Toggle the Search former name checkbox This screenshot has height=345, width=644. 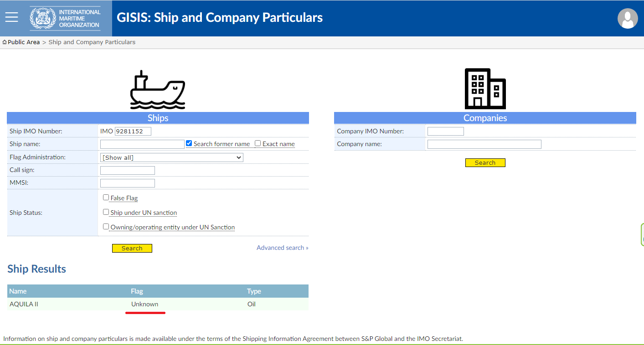pyautogui.click(x=189, y=143)
